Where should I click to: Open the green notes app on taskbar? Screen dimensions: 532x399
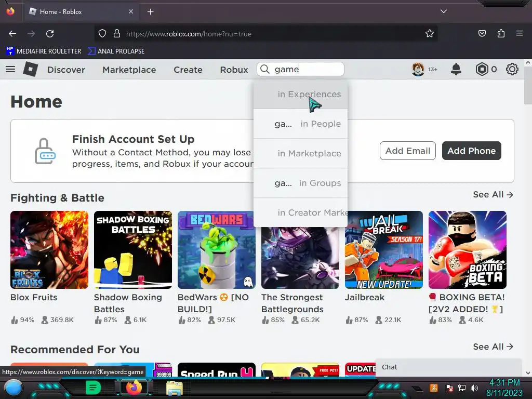94,388
